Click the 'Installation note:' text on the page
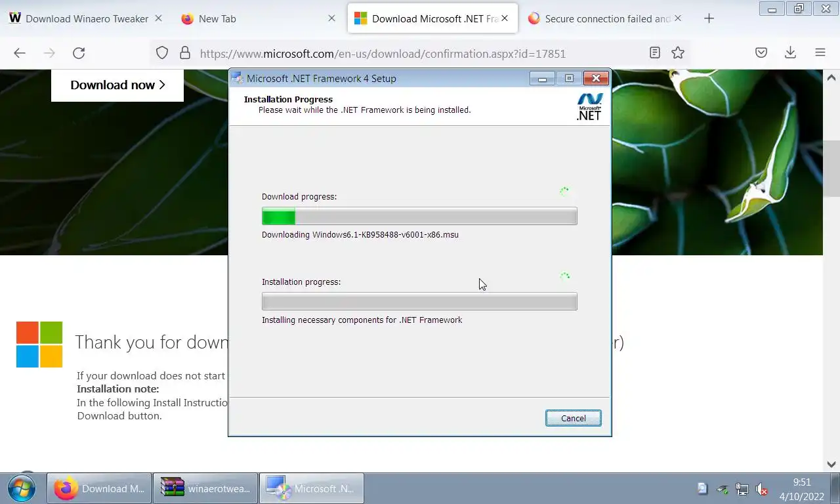The image size is (840, 504). click(x=118, y=388)
